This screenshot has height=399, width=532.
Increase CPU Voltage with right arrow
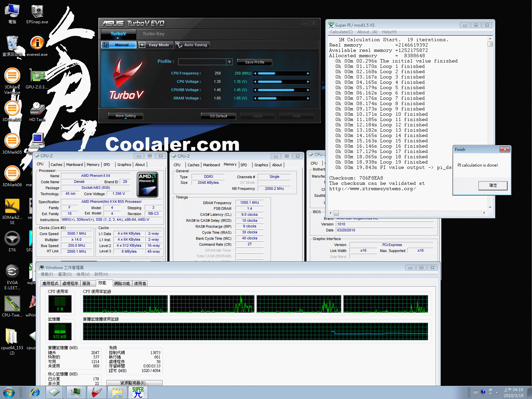[308, 81]
